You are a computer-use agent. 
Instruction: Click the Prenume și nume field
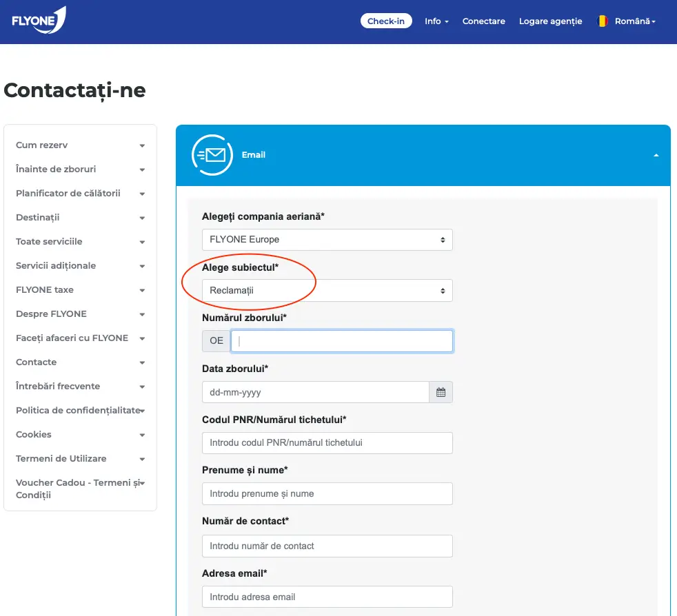coord(327,494)
